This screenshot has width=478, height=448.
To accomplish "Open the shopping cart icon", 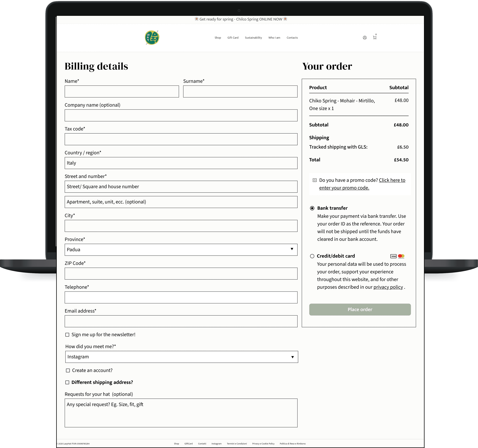I will pos(374,37).
